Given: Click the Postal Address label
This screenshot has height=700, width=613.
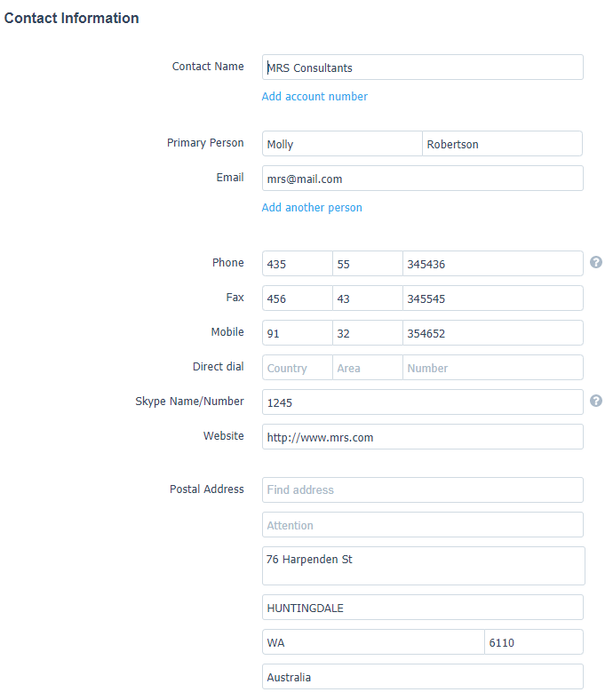Looking at the screenshot, I should pyautogui.click(x=207, y=489).
